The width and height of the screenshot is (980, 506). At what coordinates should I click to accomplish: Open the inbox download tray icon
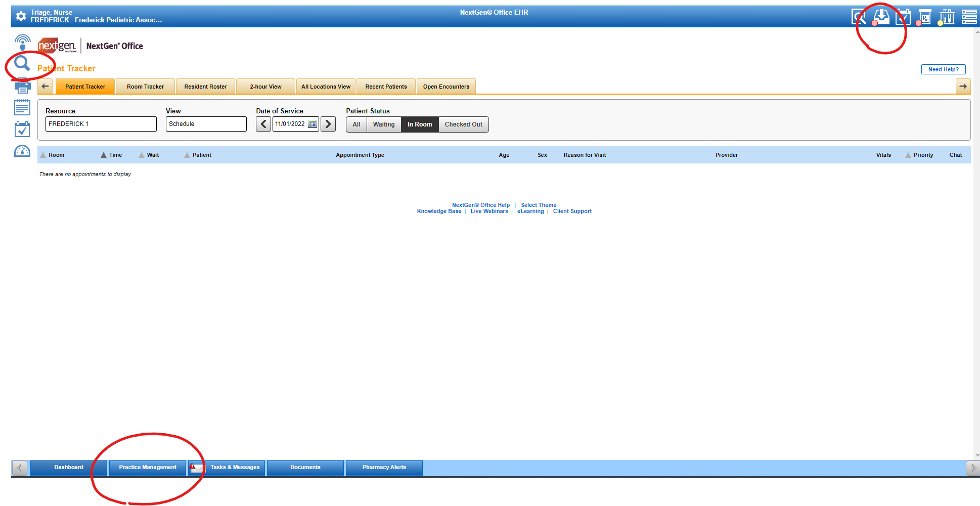click(881, 17)
